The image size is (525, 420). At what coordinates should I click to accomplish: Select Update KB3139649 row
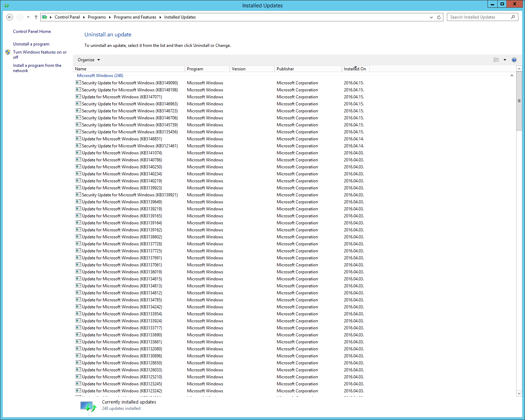point(221,202)
